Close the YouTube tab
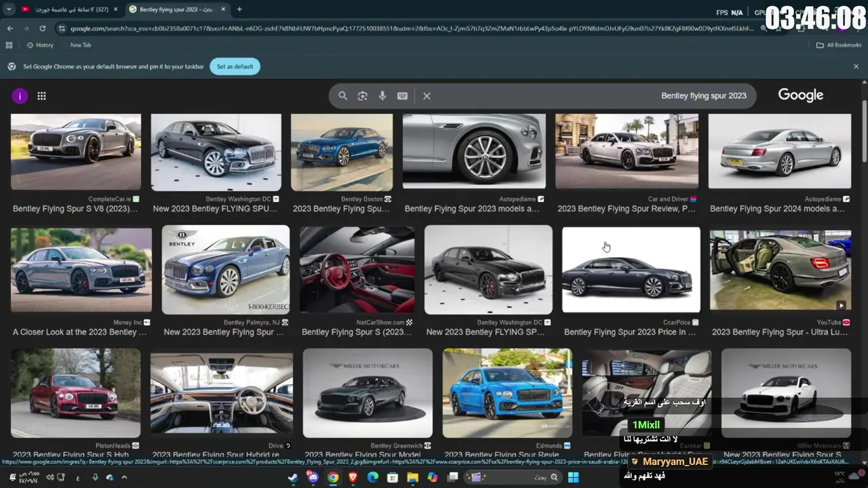 point(115,9)
